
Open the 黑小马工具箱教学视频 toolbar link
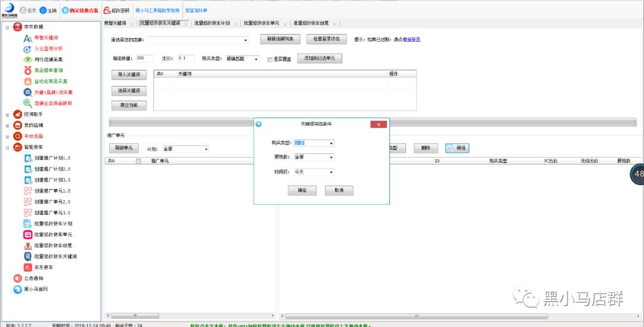(157, 10)
